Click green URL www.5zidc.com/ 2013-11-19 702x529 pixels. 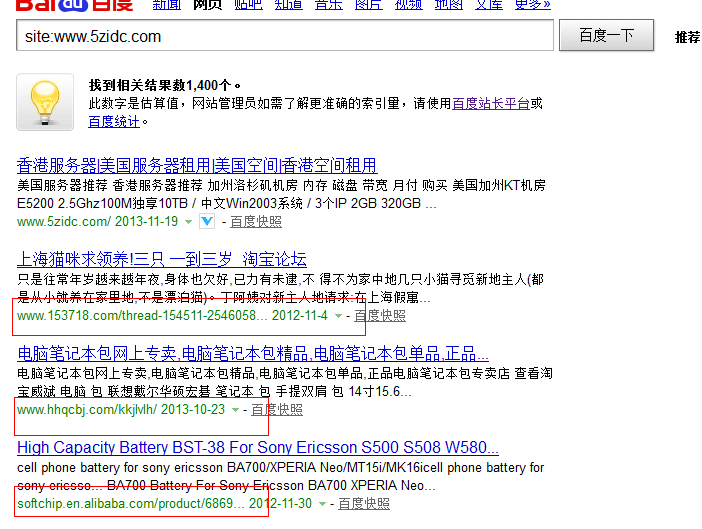click(97, 222)
